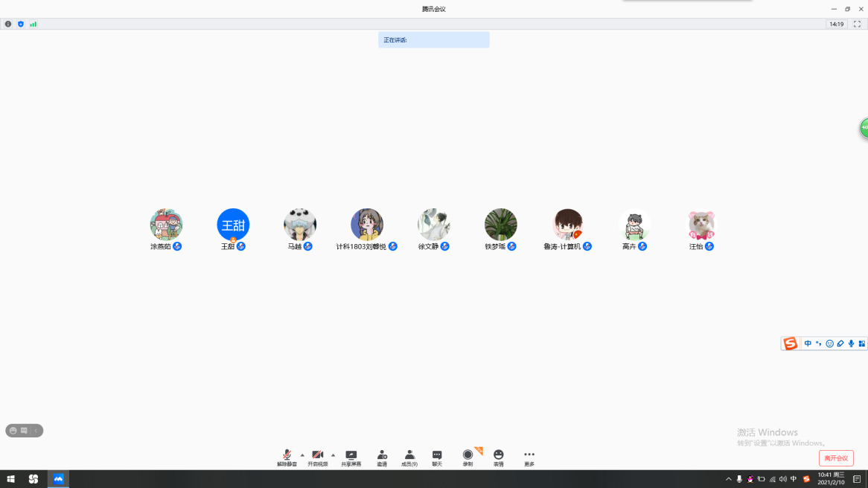Open the chat bubble in the floating bar

click(x=24, y=431)
